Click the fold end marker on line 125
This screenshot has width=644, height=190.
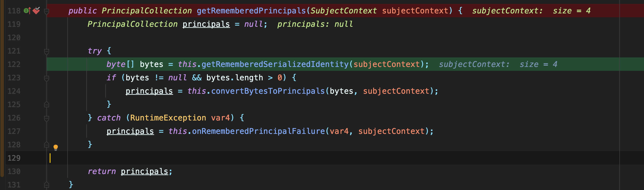(x=46, y=104)
